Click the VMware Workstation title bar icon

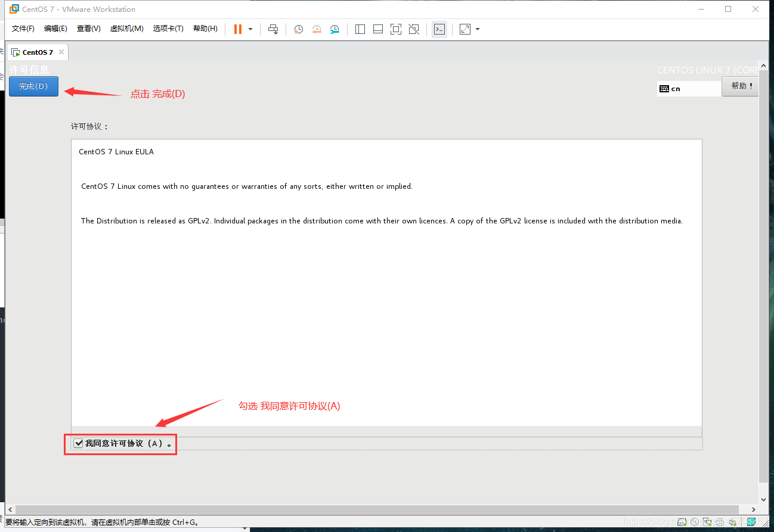click(13, 9)
